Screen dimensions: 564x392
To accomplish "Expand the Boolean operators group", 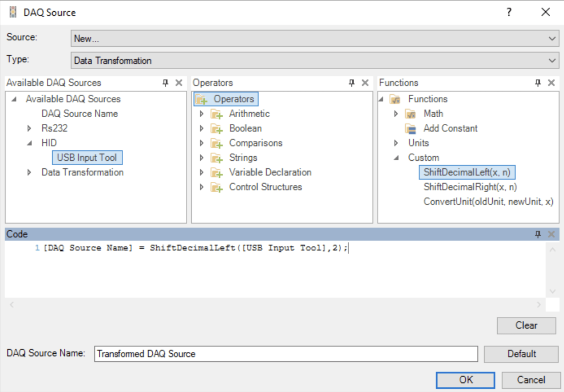I will (x=201, y=129).
